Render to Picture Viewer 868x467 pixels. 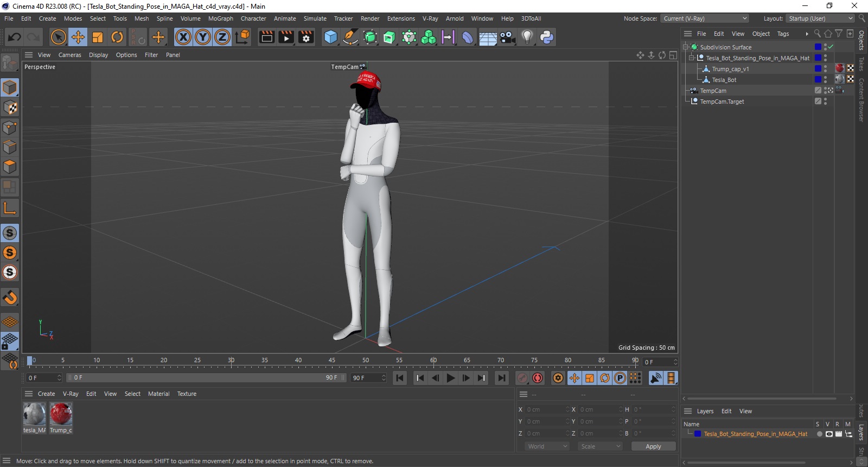[286, 37]
